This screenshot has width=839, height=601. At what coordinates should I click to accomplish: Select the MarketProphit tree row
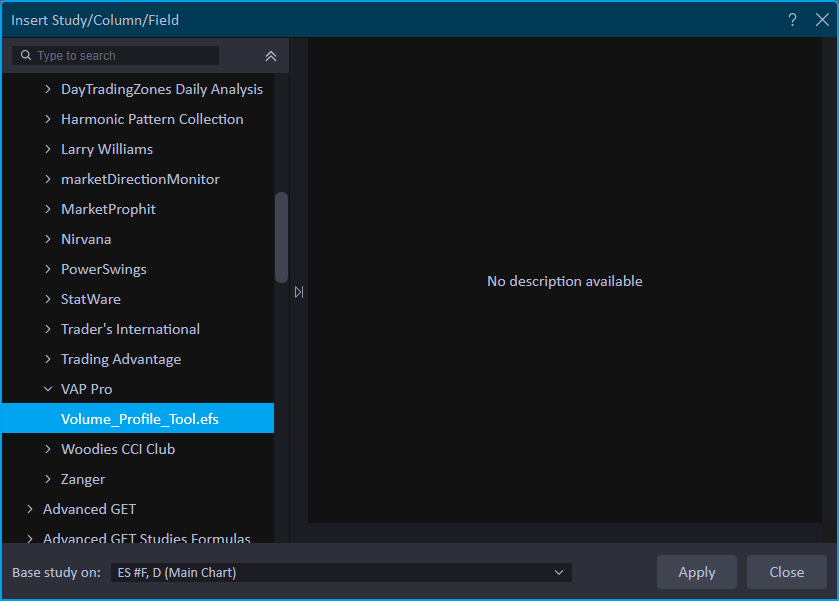(138, 209)
